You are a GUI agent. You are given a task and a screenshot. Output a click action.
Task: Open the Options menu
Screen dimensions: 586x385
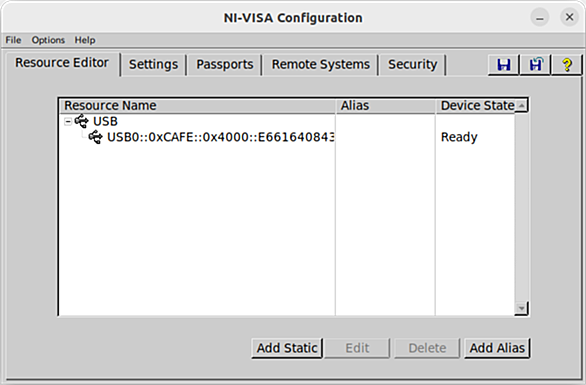pos(48,40)
